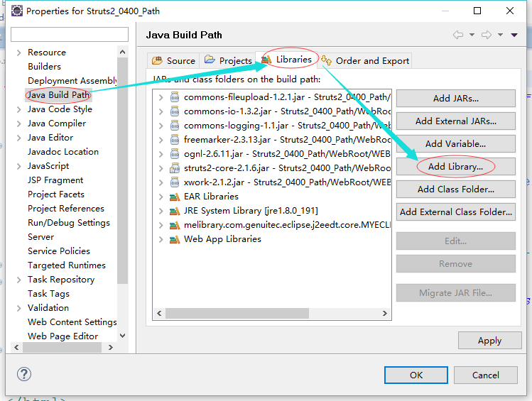Expand the Resource category in sidebar
Viewport: 532px width, 401px height.
click(19, 53)
